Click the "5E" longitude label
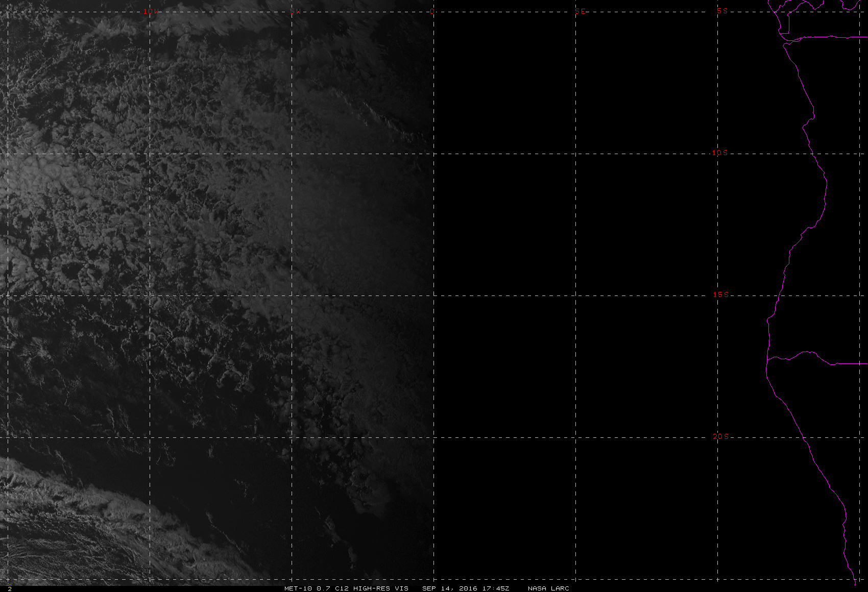 tap(581, 11)
